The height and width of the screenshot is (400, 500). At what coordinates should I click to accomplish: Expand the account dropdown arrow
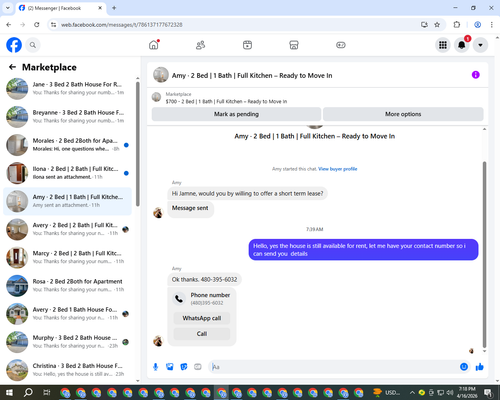[x=480, y=45]
